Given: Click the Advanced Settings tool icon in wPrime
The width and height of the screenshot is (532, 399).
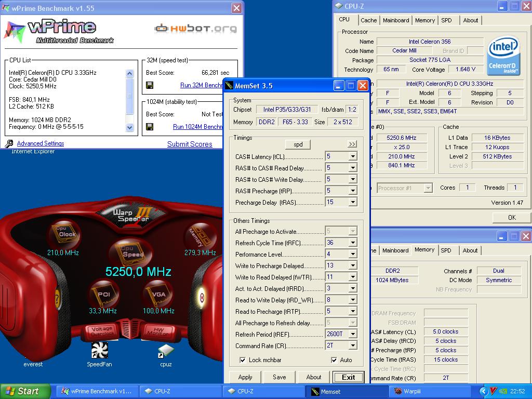Looking at the screenshot, I should coord(9,143).
